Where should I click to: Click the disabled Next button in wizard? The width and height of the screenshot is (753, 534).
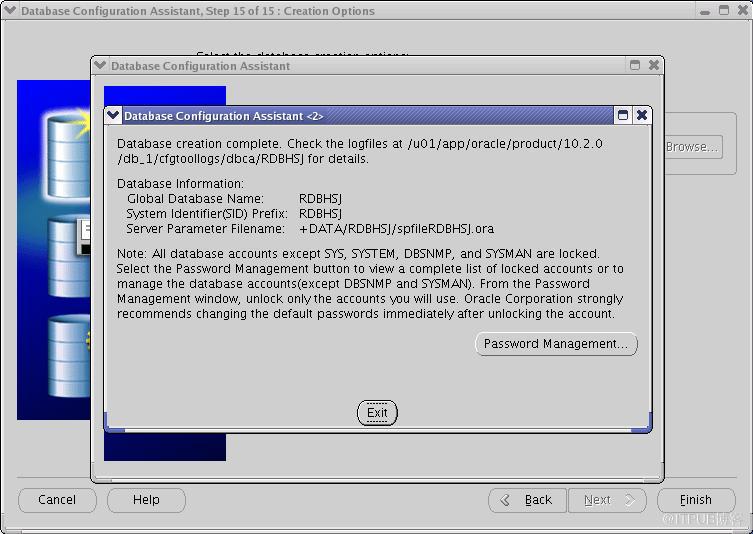tap(607, 500)
